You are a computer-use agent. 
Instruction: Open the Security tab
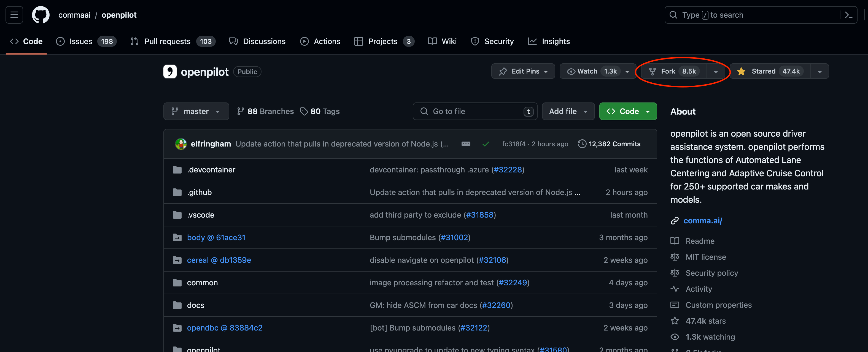[492, 41]
